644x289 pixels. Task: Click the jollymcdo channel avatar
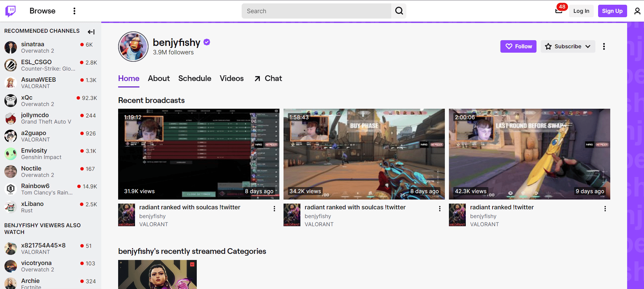[11, 118]
